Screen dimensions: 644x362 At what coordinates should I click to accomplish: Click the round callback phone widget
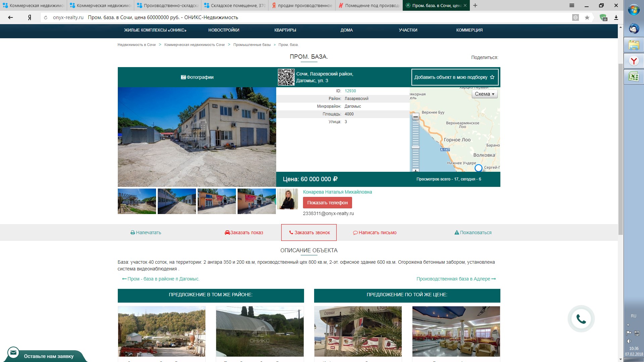tap(581, 319)
